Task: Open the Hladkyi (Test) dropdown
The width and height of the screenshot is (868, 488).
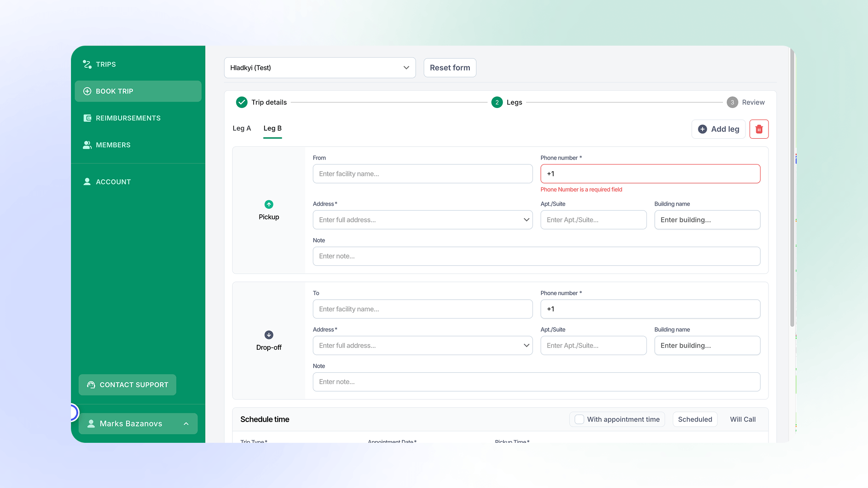Action: click(320, 68)
